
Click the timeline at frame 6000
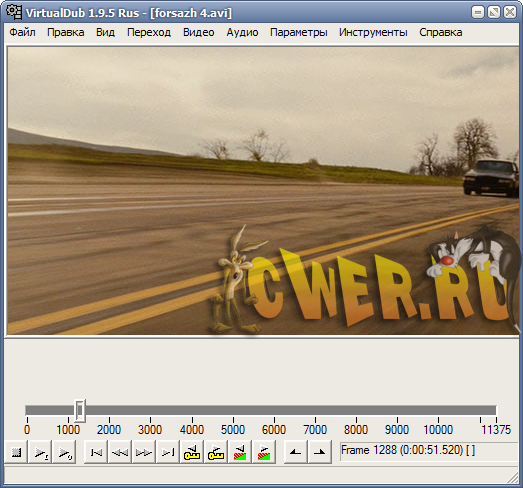[x=274, y=410]
